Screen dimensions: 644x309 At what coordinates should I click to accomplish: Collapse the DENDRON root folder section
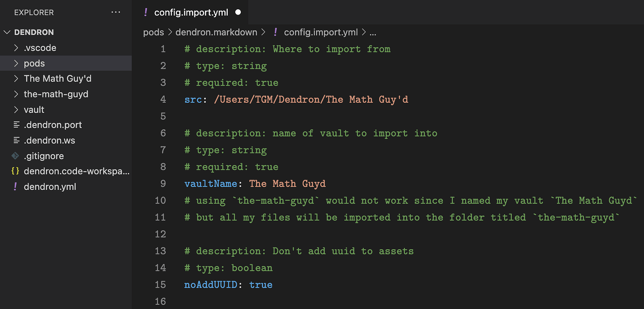tap(7, 32)
